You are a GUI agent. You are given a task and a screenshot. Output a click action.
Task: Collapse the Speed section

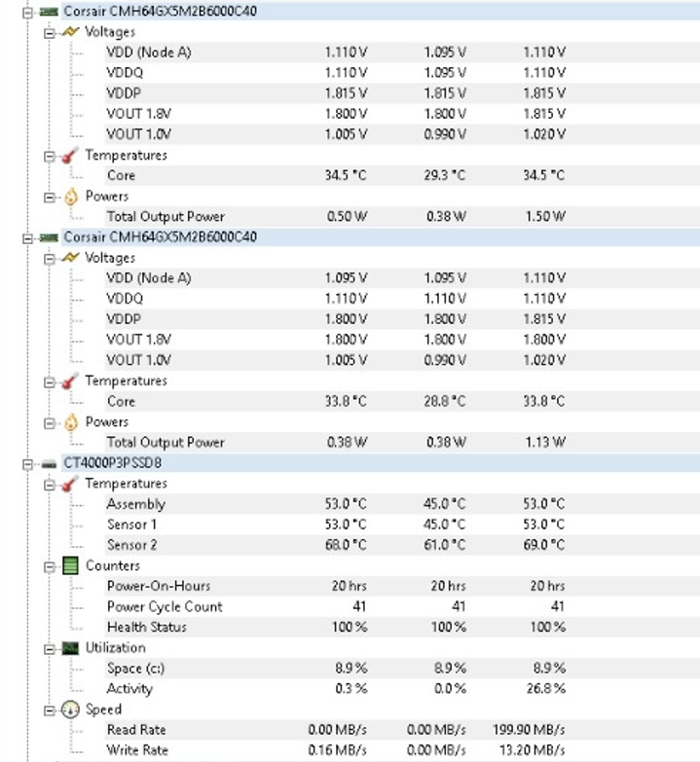pyautogui.click(x=50, y=709)
